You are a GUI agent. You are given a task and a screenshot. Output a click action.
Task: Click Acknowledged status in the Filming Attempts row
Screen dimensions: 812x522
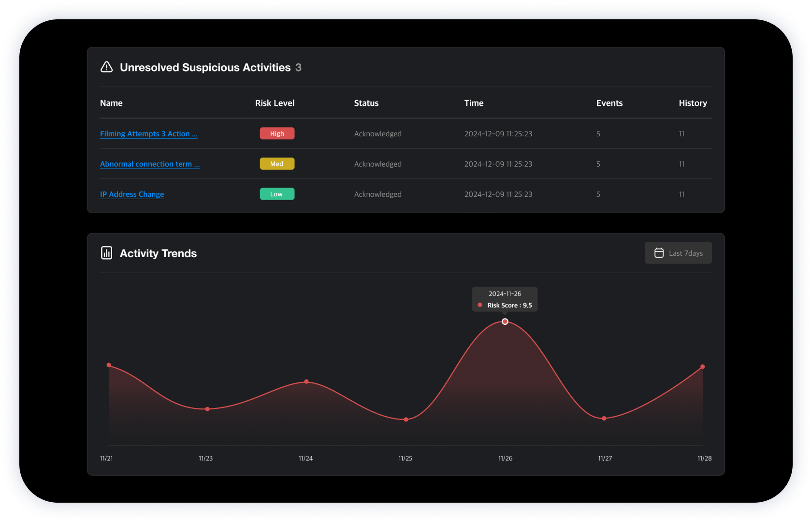click(377, 134)
